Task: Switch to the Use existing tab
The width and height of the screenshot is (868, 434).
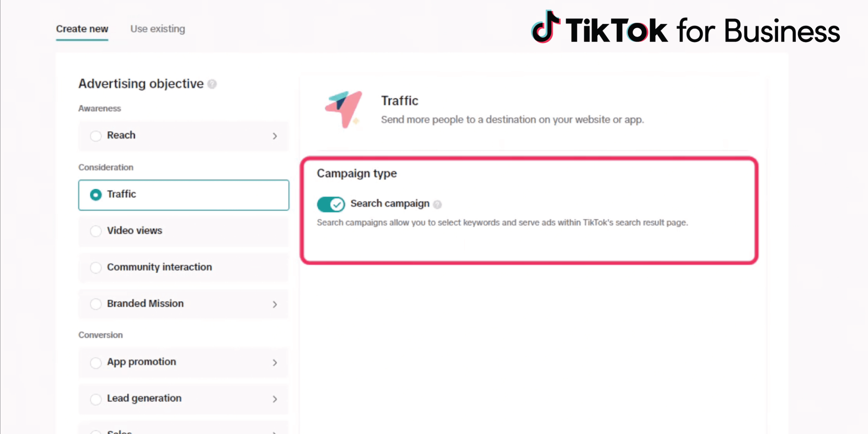Action: pyautogui.click(x=157, y=29)
